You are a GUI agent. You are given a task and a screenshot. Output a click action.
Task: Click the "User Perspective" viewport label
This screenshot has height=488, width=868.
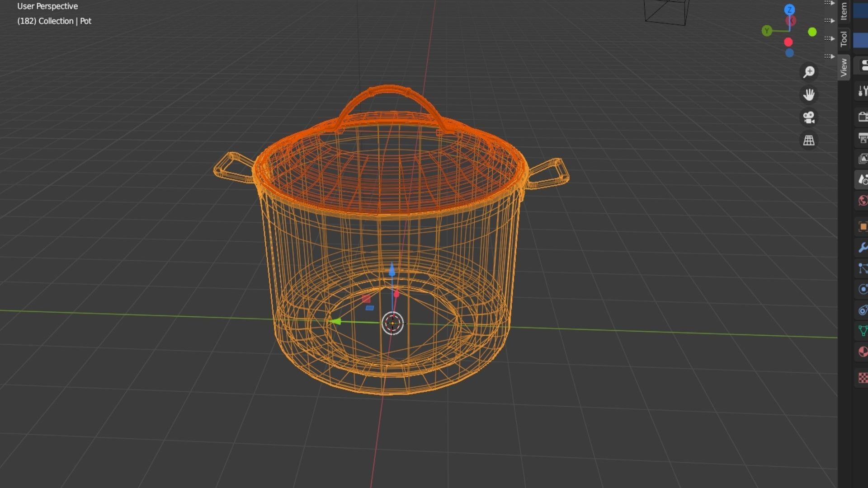pyautogui.click(x=47, y=6)
